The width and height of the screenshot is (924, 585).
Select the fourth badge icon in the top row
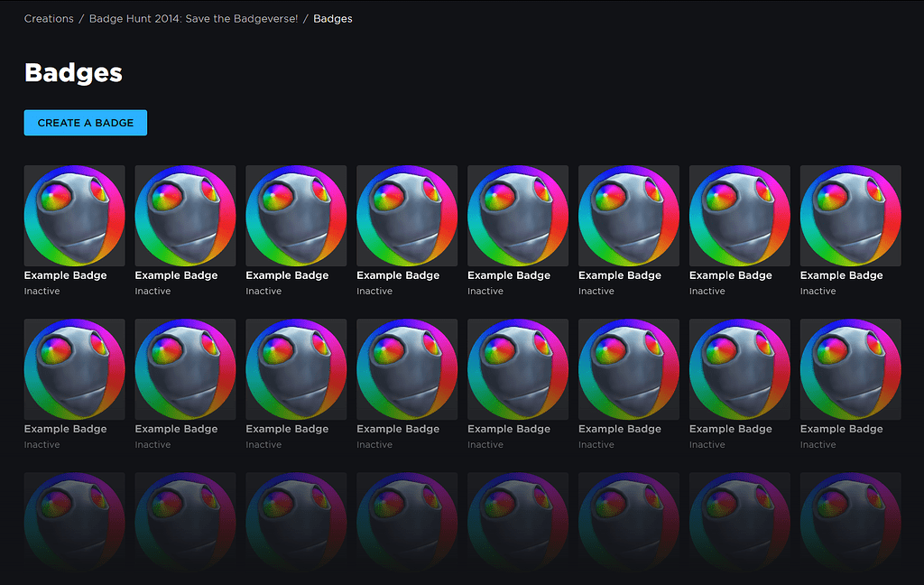tap(407, 215)
